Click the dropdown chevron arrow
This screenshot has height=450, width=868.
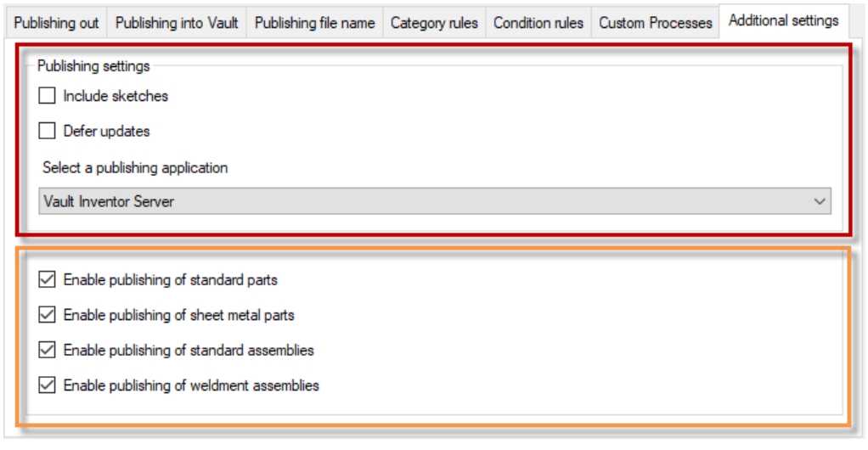820,202
